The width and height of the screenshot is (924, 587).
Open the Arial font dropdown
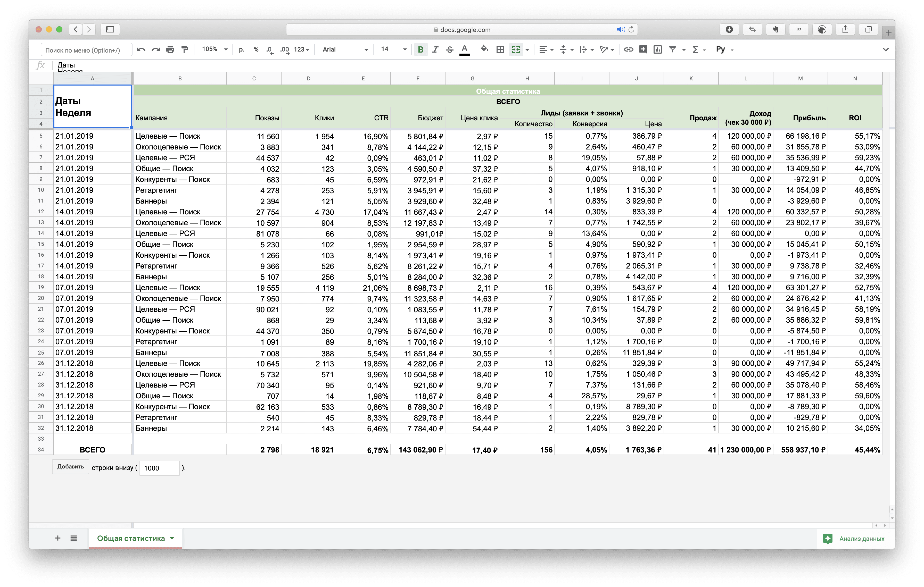coord(345,49)
